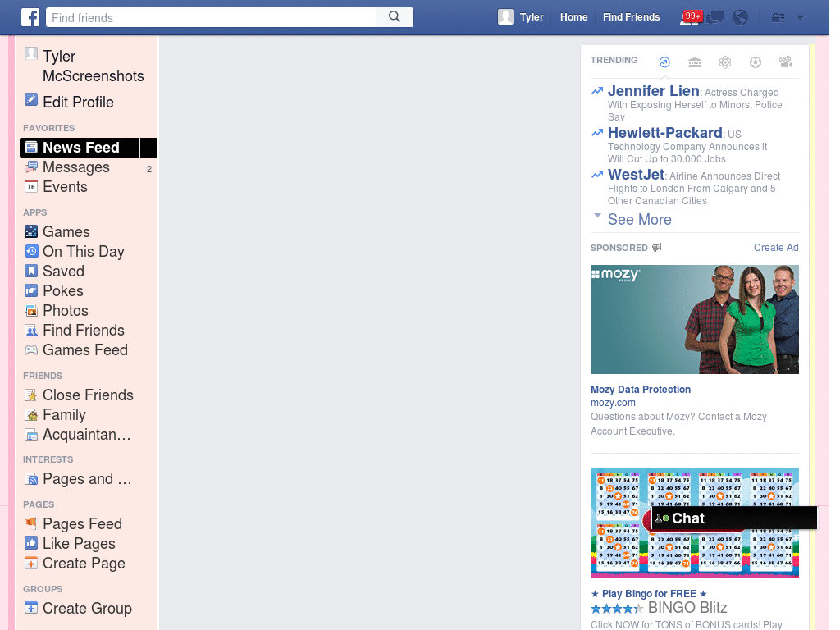Select the Entertainment trending topics icon
The image size is (840, 630).
coord(785,62)
